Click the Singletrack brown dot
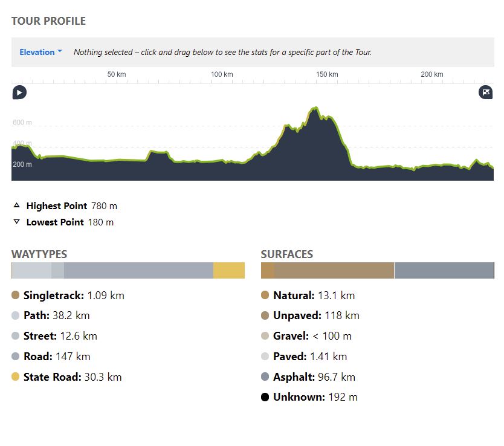Screen dimensions: 504x446 click(16, 296)
